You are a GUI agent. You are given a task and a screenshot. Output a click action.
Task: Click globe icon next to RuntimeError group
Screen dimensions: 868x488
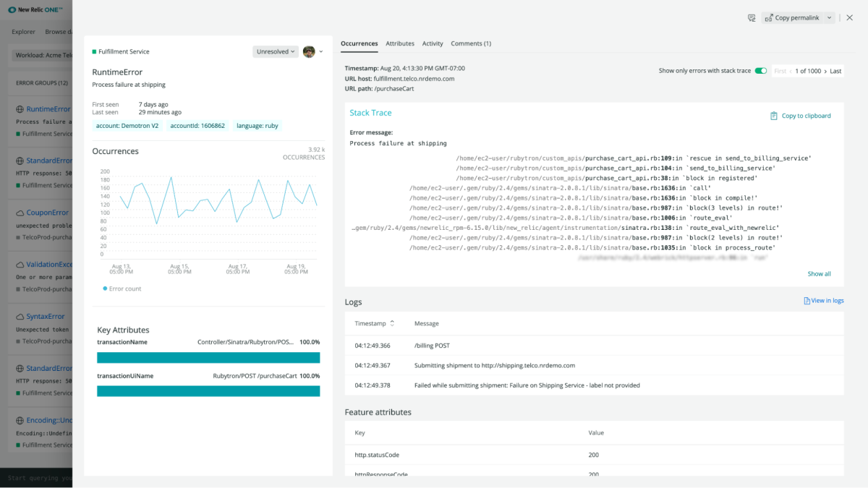pyautogui.click(x=20, y=109)
